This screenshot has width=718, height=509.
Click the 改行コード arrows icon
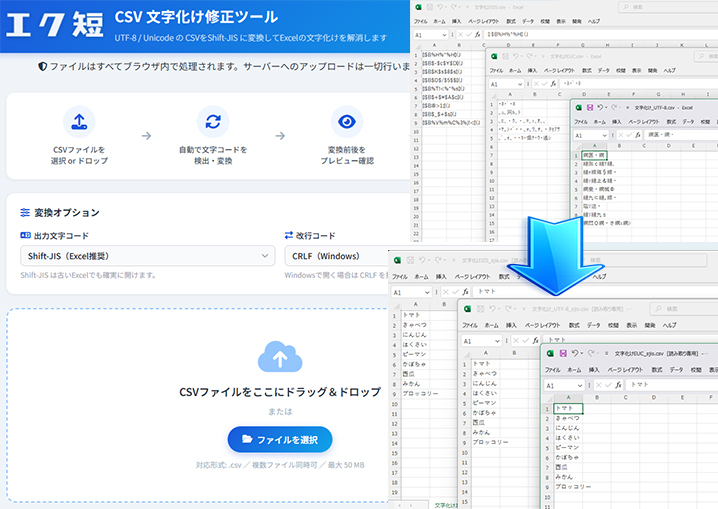tap(289, 235)
